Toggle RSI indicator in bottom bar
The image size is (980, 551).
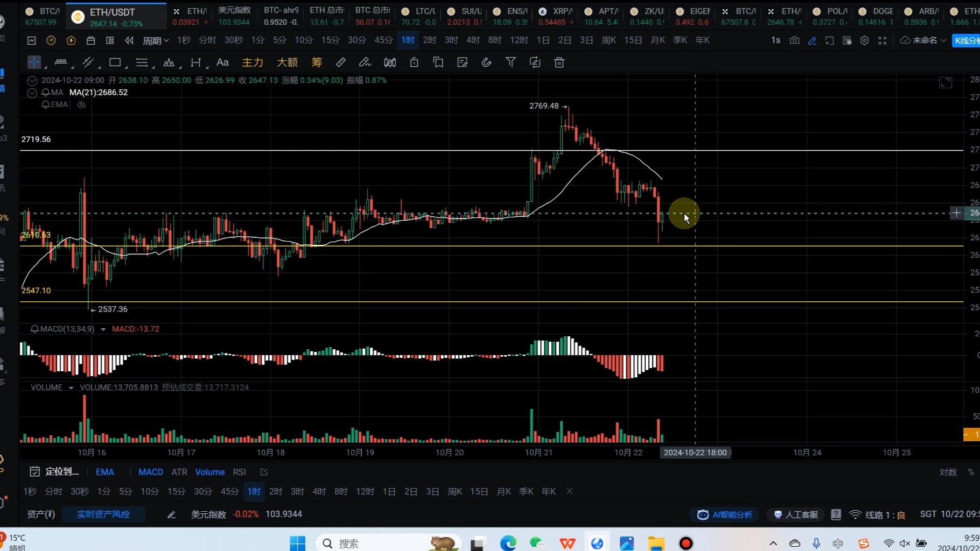pos(240,472)
